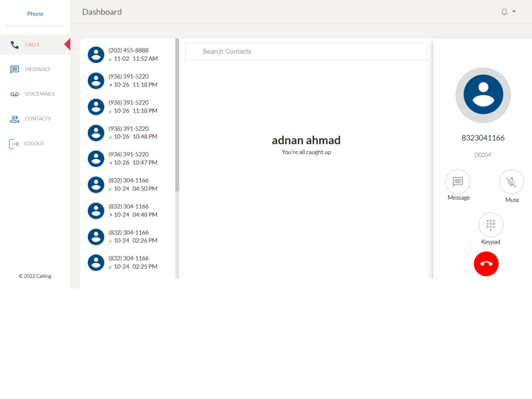The height and width of the screenshot is (399, 532).
Task: Click incoming arrow on 10-24 02:25 PM call
Action: tap(110, 268)
